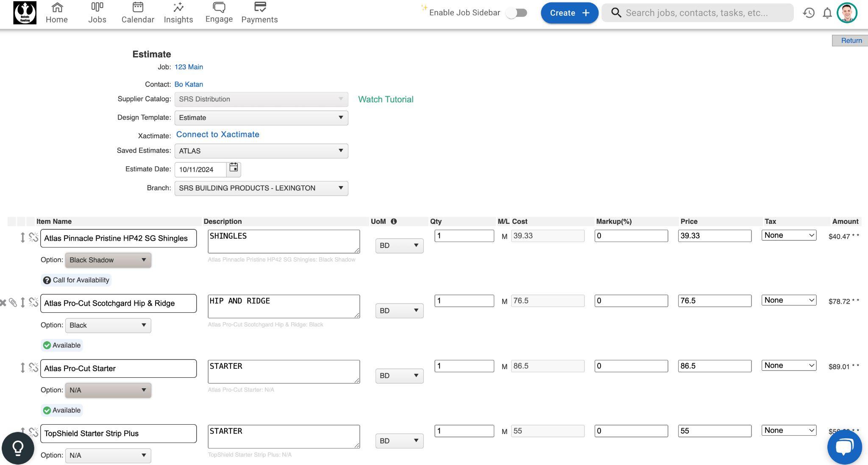
Task: Open the Payments menu
Action: (259, 13)
